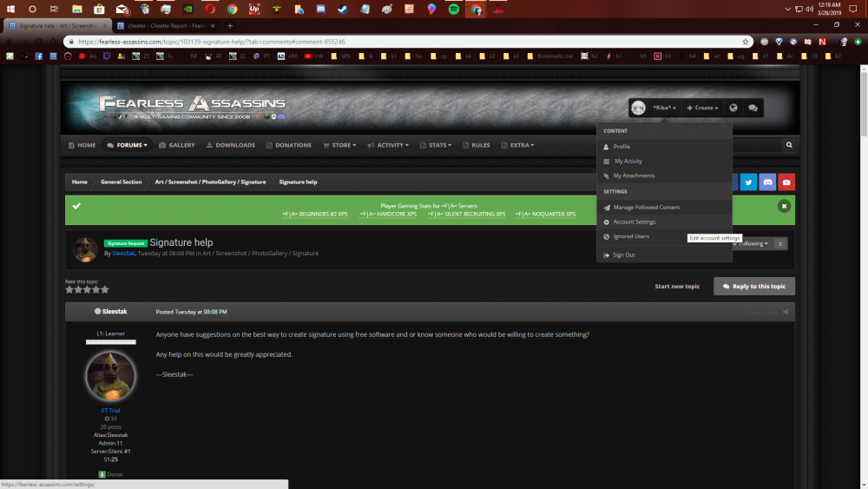This screenshot has width=868, height=489.
Task: Expand the ACTIVITY nav dropdown
Action: point(387,145)
